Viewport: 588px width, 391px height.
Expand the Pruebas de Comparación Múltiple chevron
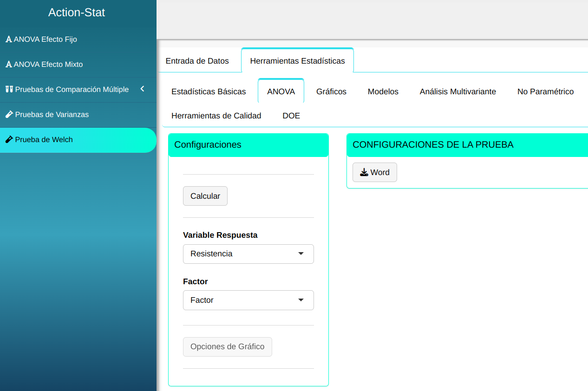click(x=143, y=89)
